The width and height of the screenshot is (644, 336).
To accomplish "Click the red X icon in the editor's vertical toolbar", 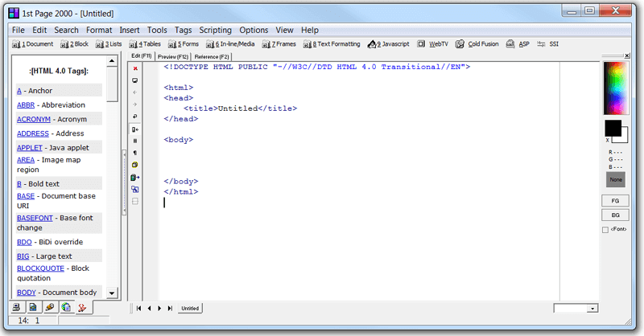I will [x=135, y=68].
